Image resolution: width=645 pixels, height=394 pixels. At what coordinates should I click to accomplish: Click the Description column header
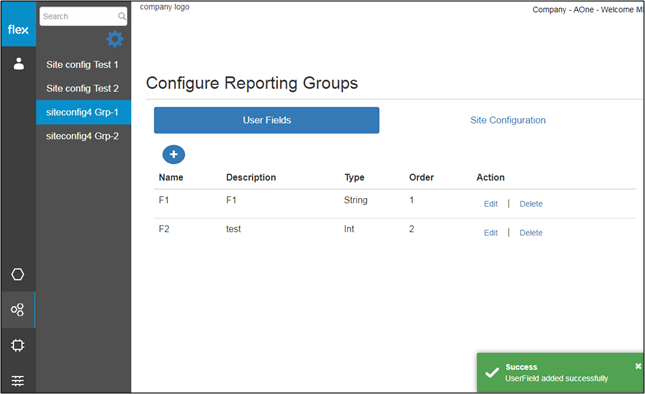(251, 177)
